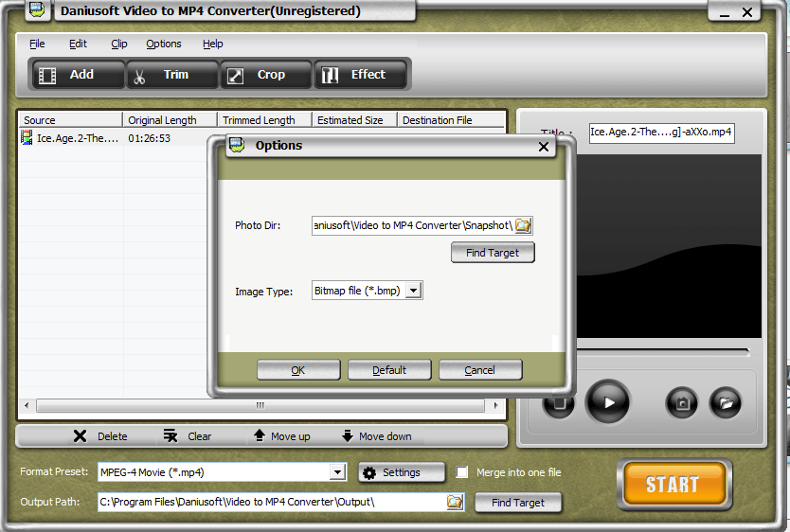Image resolution: width=790 pixels, height=532 pixels.
Task: Click the preview seek slider
Action: coord(663,350)
